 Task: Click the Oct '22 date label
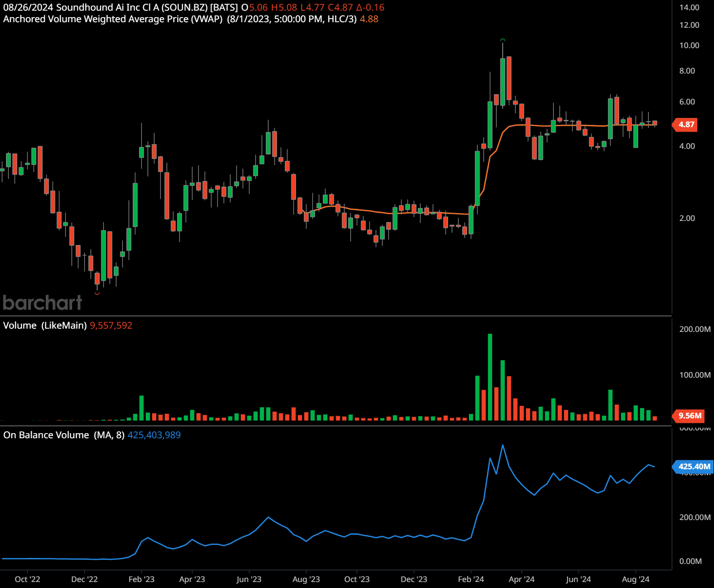click(x=27, y=579)
